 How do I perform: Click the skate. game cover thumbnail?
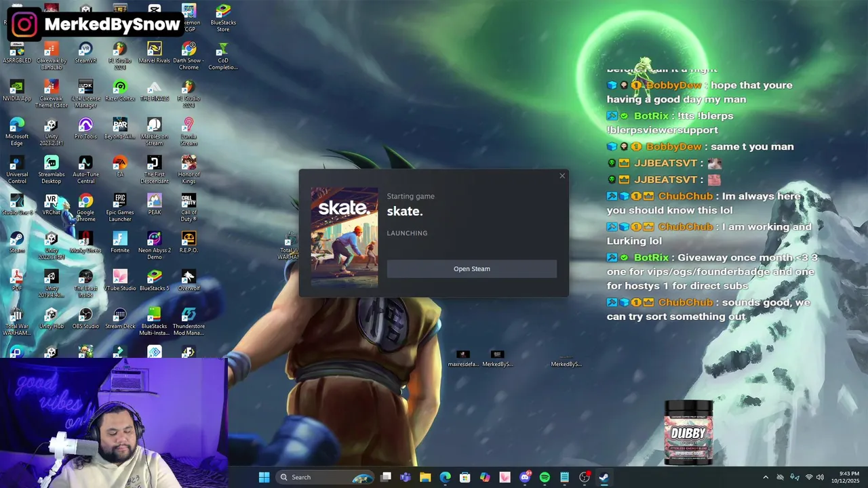pyautogui.click(x=344, y=237)
